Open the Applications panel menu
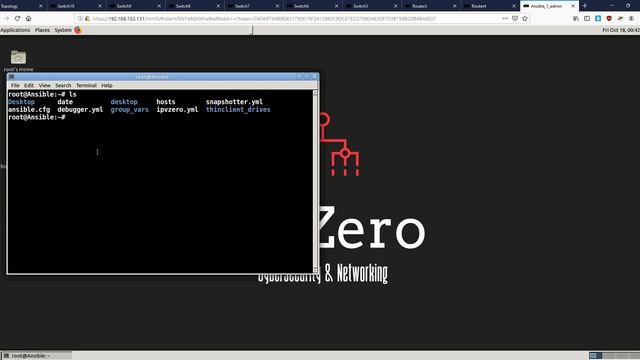The width and height of the screenshot is (640, 360). tap(16, 30)
